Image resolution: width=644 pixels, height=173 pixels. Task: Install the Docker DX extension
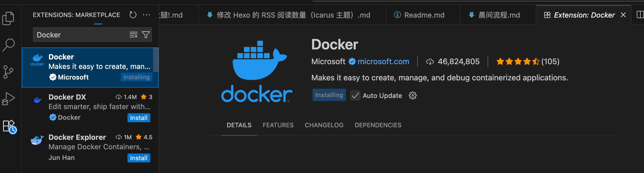139,118
